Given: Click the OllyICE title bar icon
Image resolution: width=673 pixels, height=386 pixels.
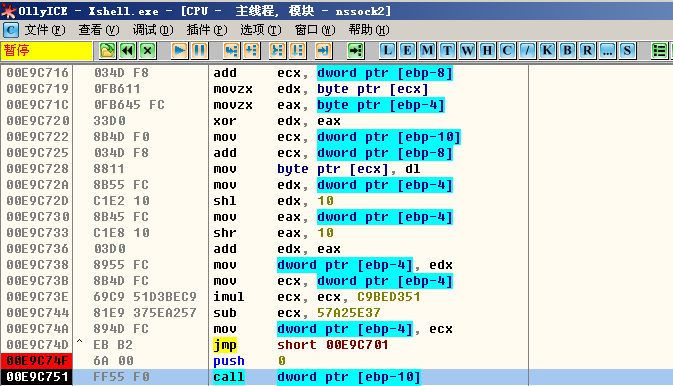Looking at the screenshot, I should point(9,11).
